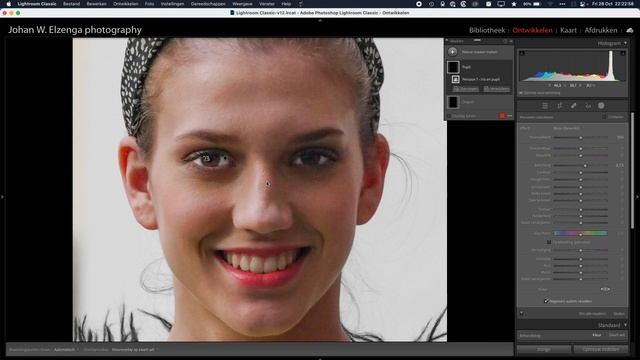This screenshot has height=360, width=640.
Task: Click the Nieuw masker maken label
Action: (480, 52)
